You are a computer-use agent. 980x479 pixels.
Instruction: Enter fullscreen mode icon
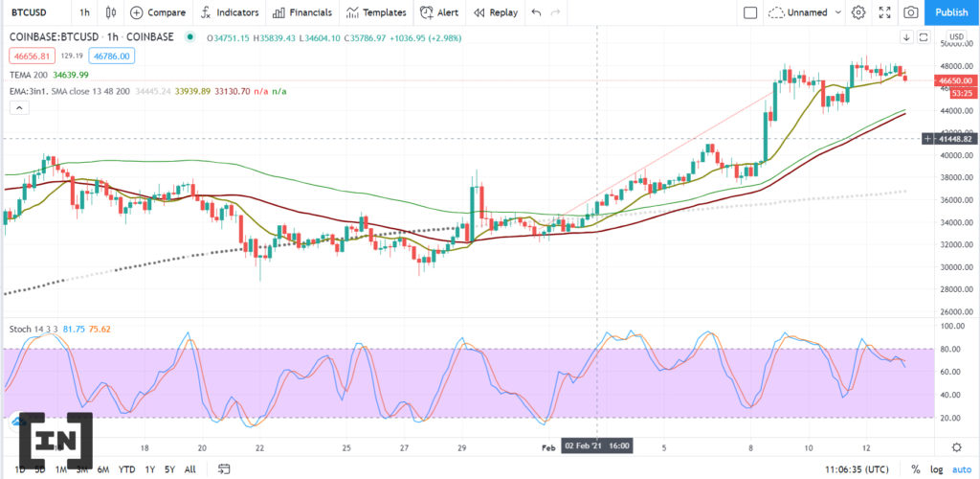885,12
